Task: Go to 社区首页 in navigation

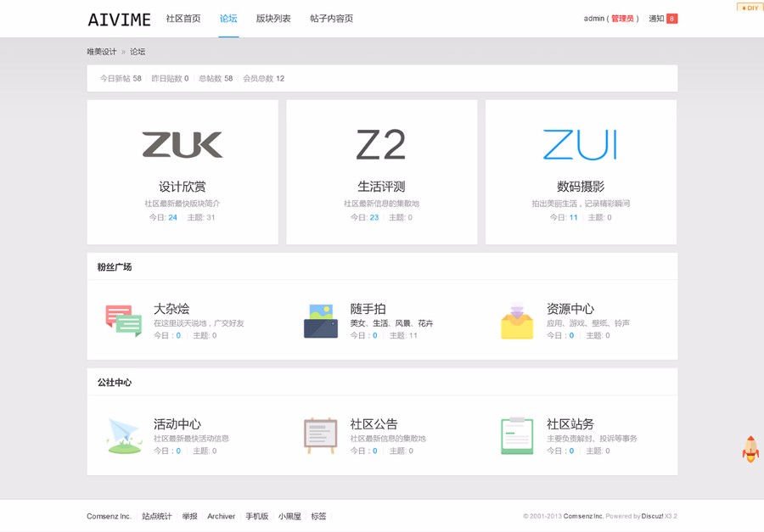Action: click(183, 19)
